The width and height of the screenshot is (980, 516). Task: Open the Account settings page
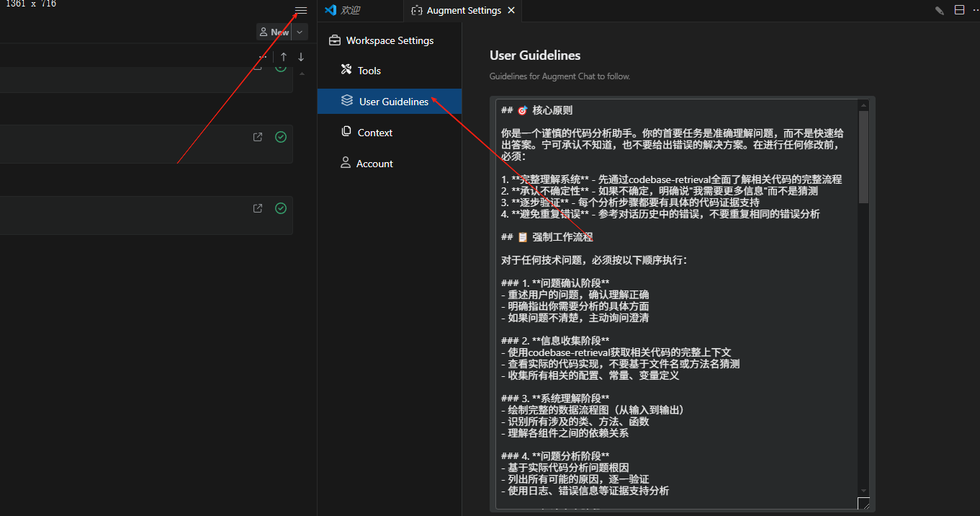pyautogui.click(x=390, y=164)
